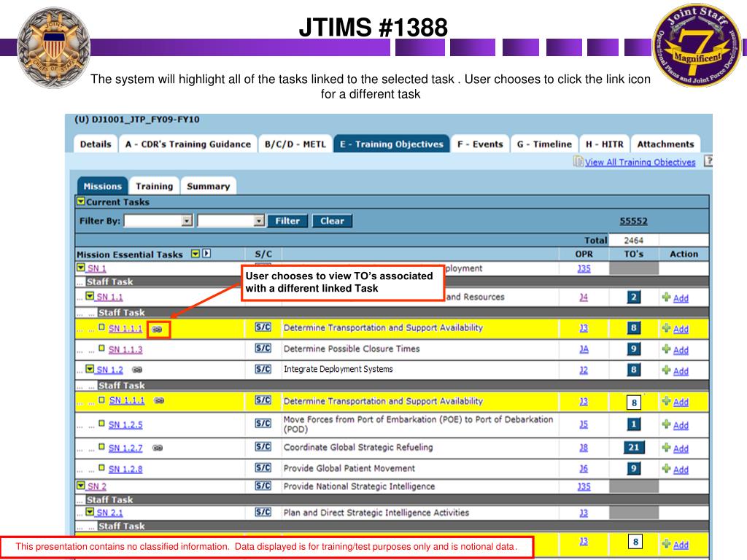747x560 pixels.
Task: Select the Missions sub-tab
Action: pos(102,186)
